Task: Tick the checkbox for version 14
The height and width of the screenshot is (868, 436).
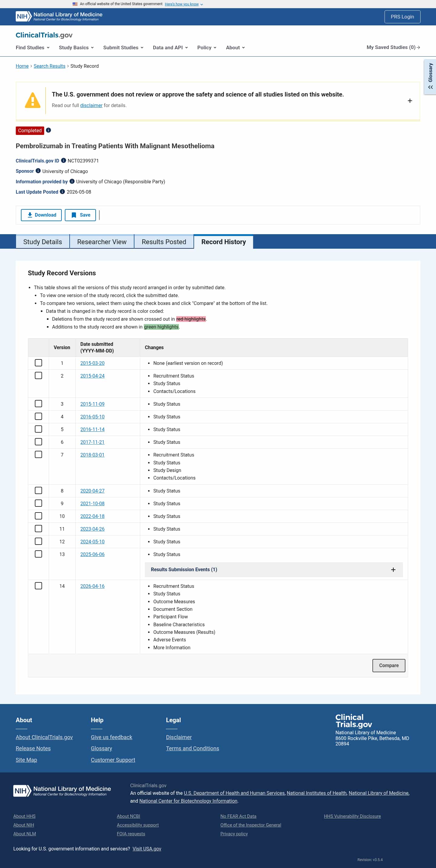Action: (38, 586)
